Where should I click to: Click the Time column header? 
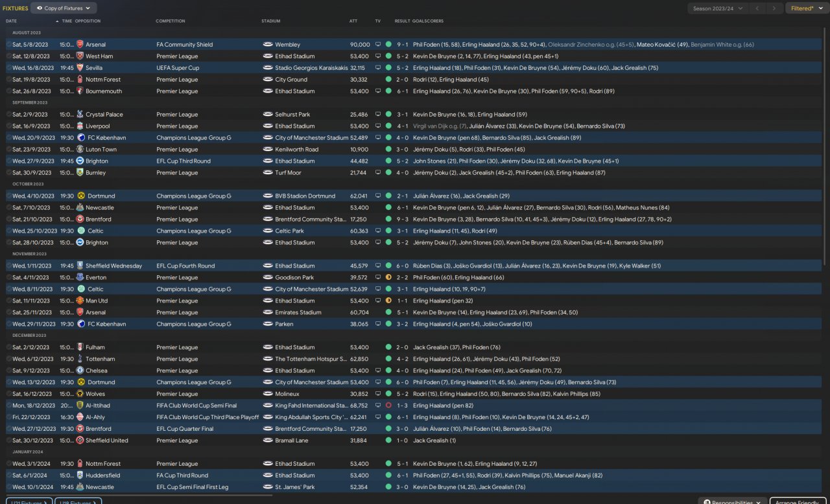coord(67,21)
